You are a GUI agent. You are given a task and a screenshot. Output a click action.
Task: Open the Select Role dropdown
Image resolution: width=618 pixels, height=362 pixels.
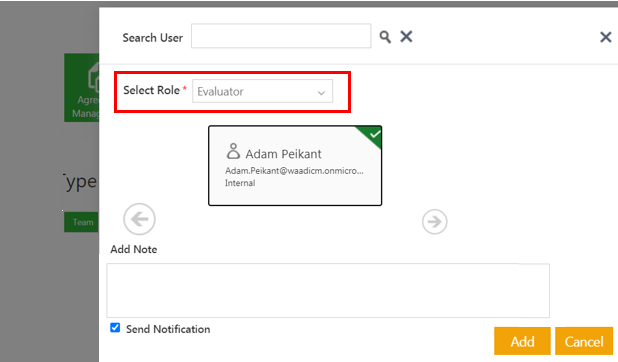tap(262, 91)
